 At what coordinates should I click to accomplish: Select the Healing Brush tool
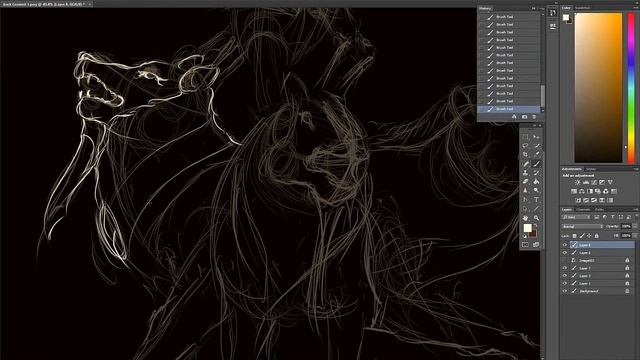pyautogui.click(x=525, y=164)
